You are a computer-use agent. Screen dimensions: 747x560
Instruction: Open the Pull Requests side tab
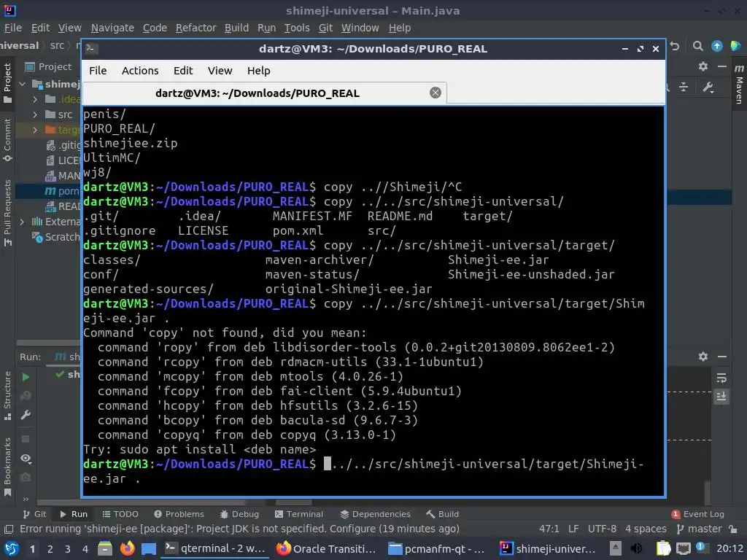point(7,212)
